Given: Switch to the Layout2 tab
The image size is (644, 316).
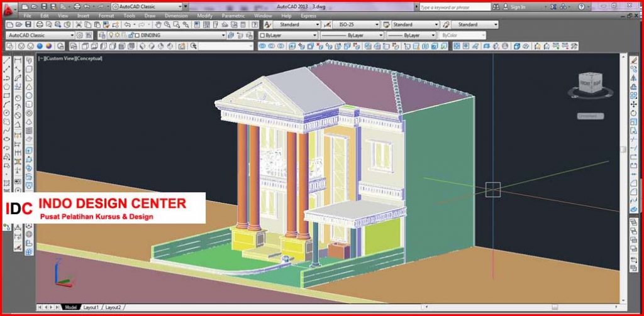Looking at the screenshot, I should point(113,307).
